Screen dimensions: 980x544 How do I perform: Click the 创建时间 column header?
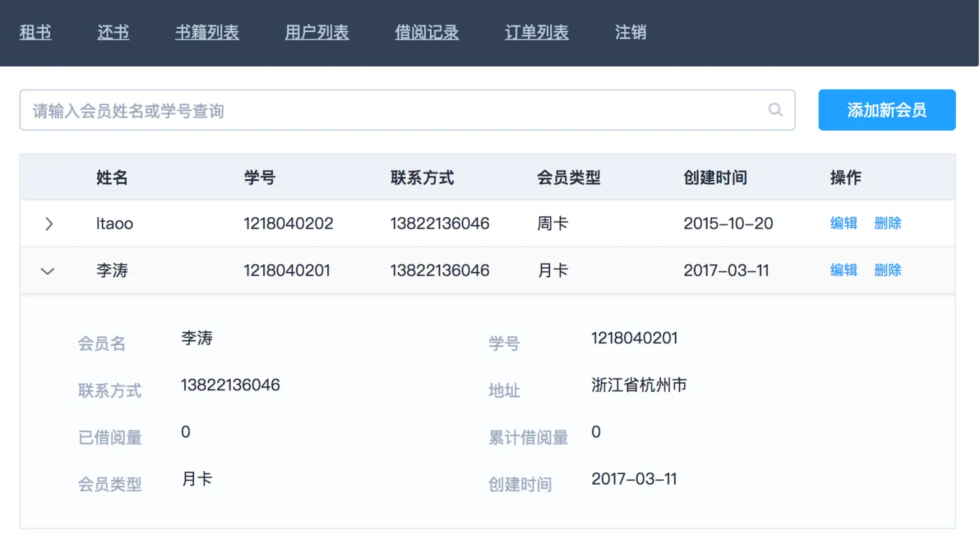tap(715, 177)
